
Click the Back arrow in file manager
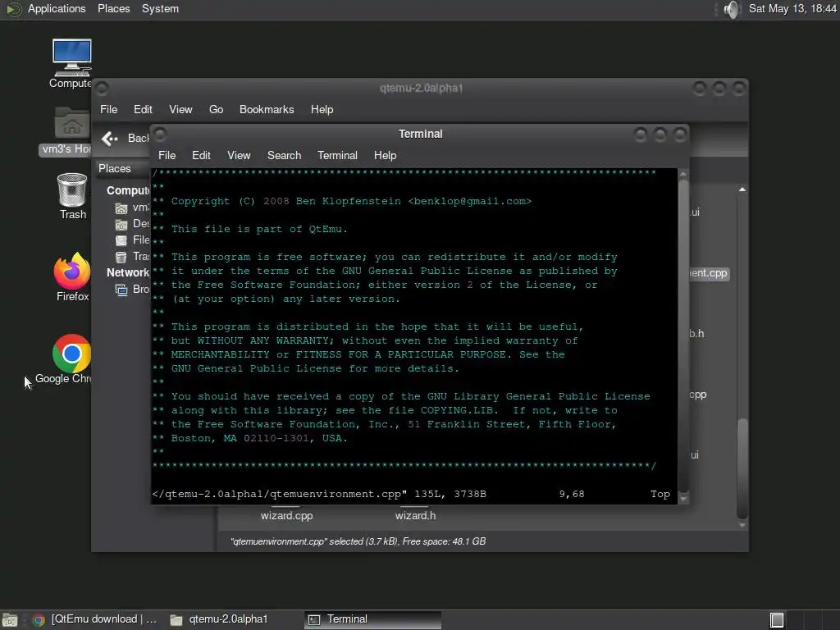pos(109,139)
